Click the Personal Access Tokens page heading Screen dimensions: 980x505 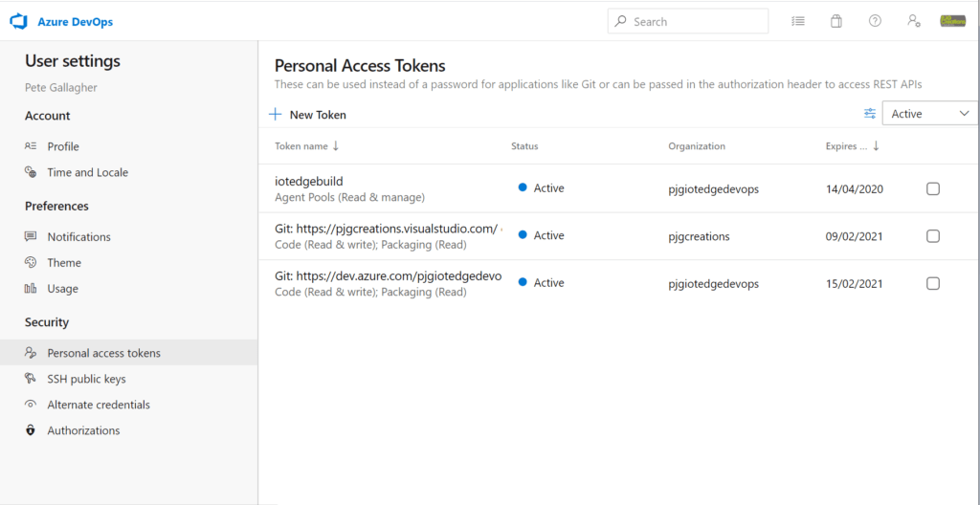360,66
